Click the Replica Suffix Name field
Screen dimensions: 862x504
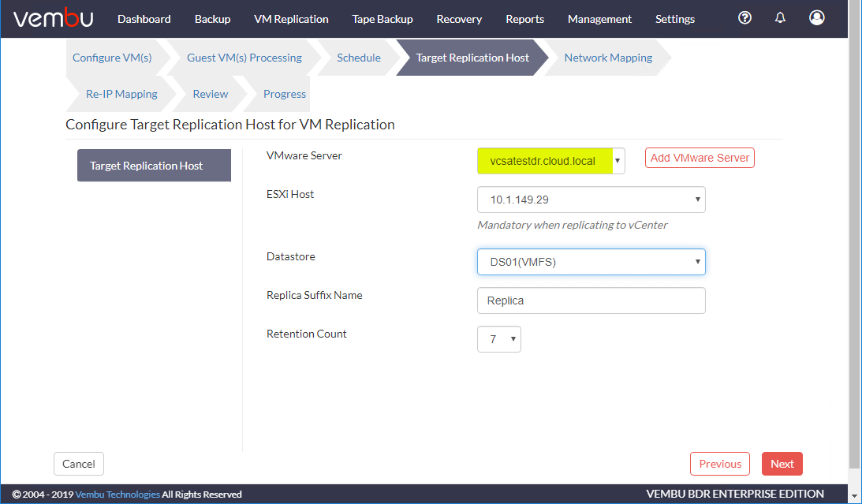[x=591, y=301]
